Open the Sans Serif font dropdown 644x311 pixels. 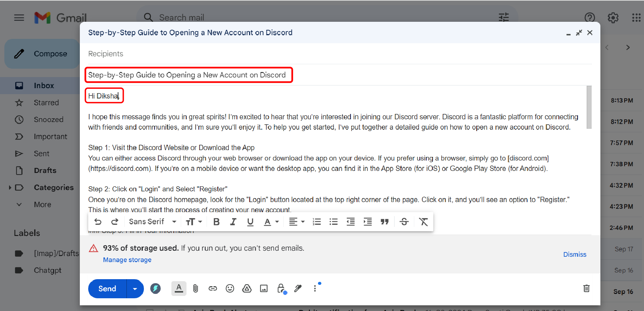point(153,222)
